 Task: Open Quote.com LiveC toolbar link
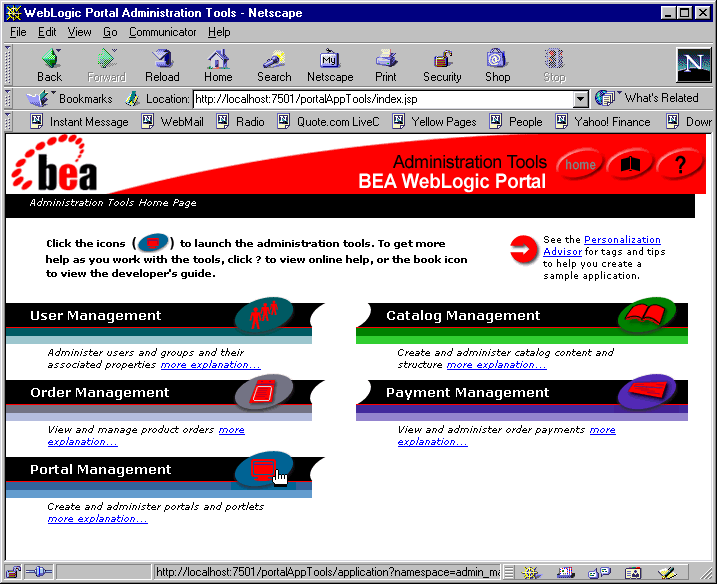coord(328,122)
